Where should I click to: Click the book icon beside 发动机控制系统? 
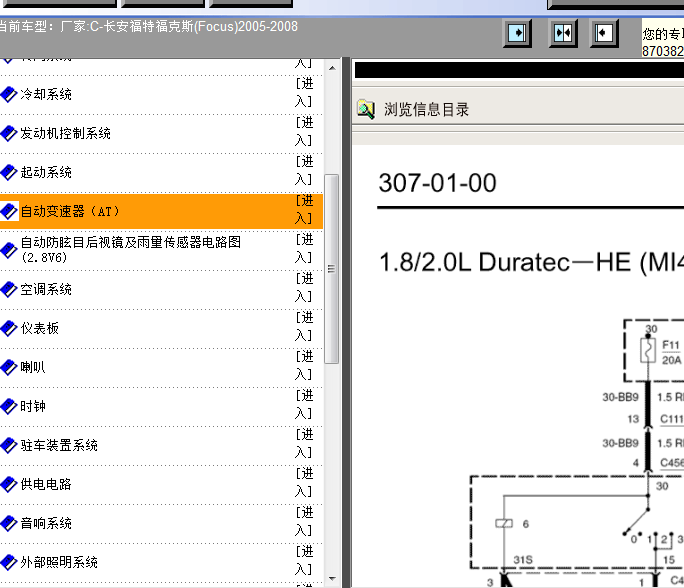9,133
